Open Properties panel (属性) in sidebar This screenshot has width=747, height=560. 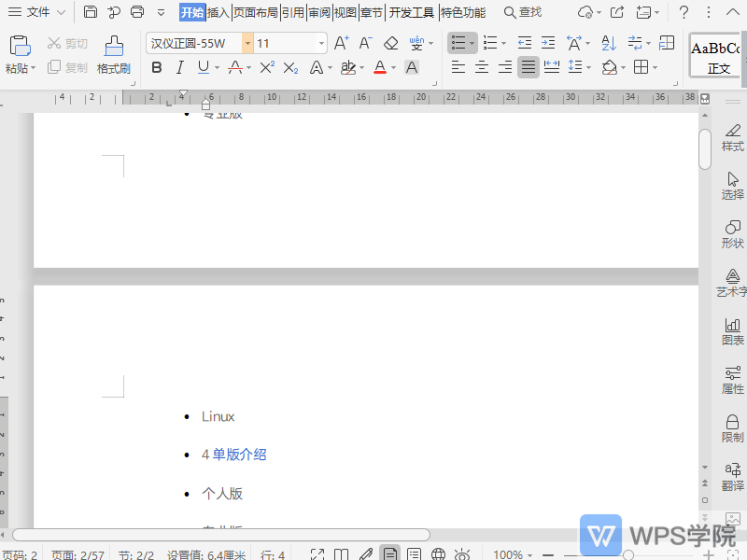(732, 380)
